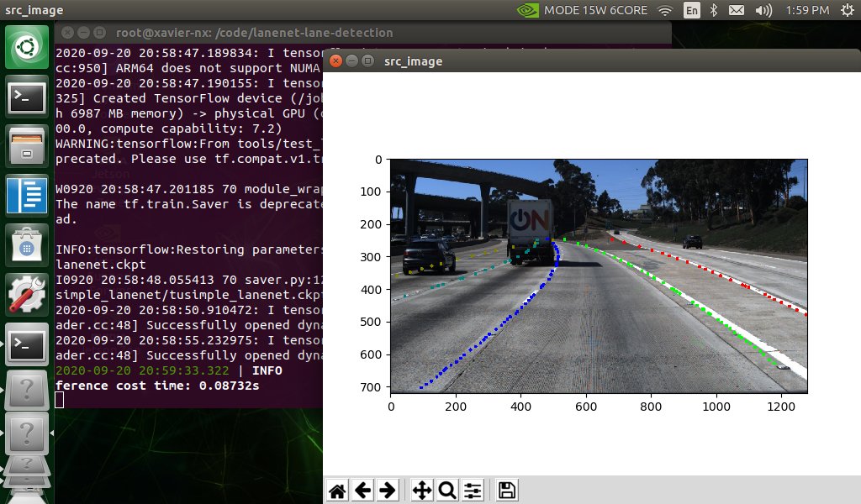
Task: Launch System Settings from the dock
Action: point(27,293)
